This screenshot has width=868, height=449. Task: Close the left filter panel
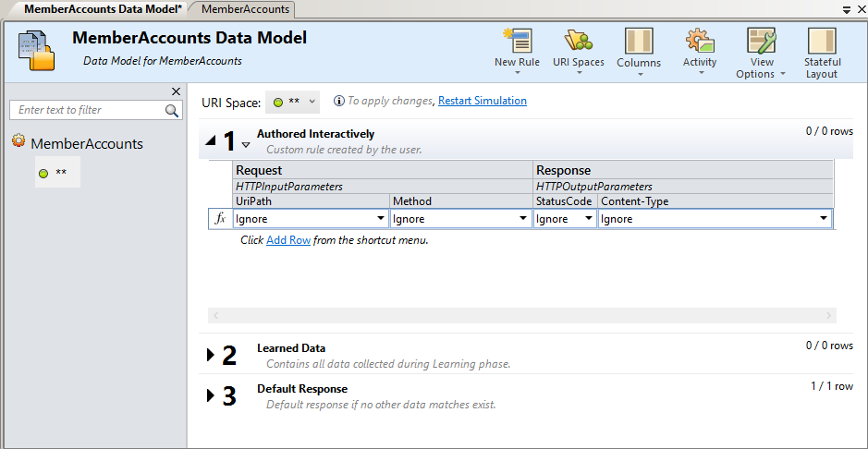pyautogui.click(x=177, y=91)
